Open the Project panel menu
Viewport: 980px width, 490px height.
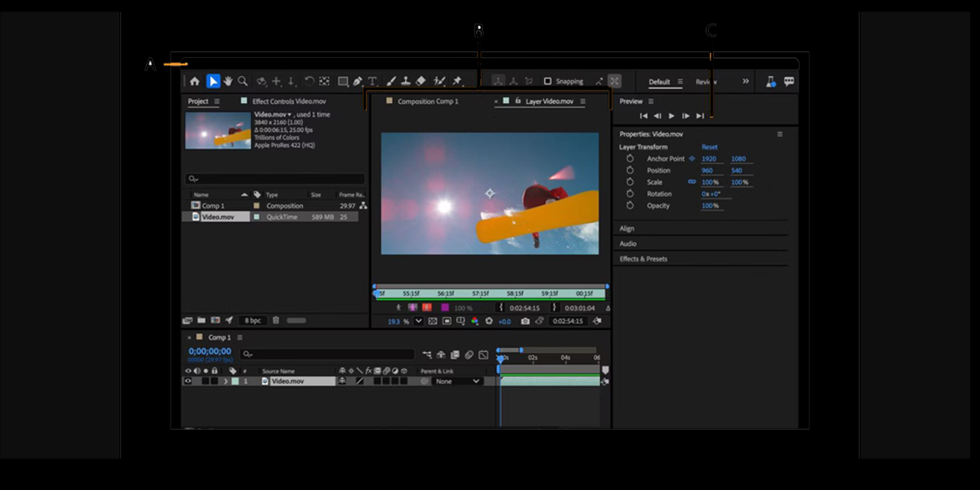point(216,101)
